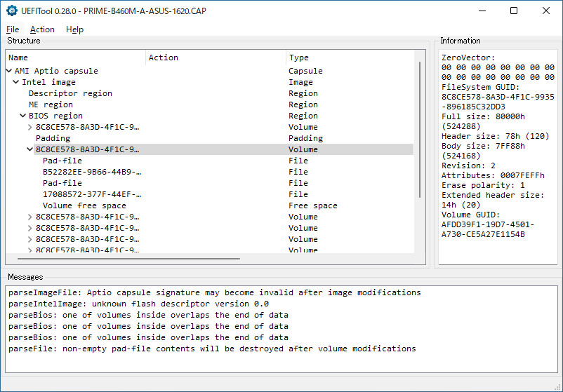
Task: Click the Revision: 2 line
Action: click(468, 165)
